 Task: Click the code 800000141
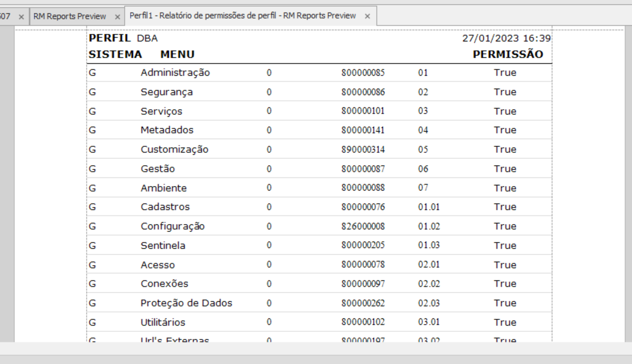tap(363, 130)
